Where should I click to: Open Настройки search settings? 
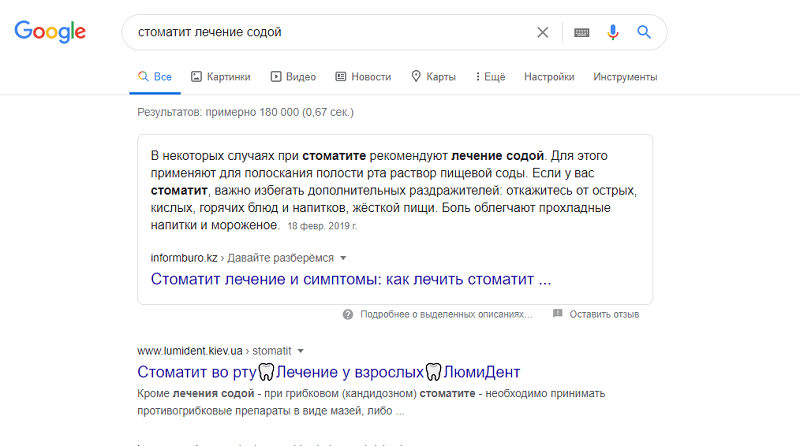(x=549, y=77)
